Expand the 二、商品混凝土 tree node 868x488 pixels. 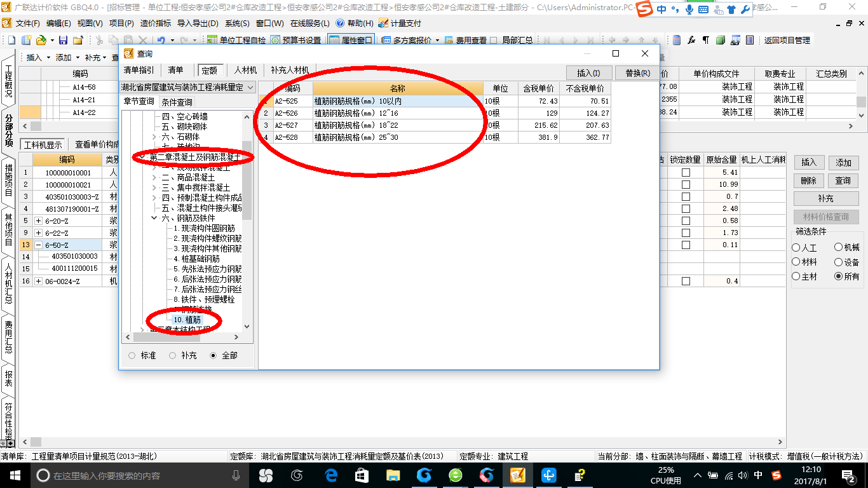[154, 178]
